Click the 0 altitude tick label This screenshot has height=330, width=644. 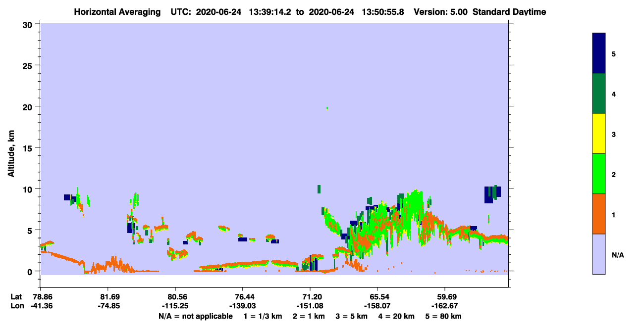[x=31, y=271]
